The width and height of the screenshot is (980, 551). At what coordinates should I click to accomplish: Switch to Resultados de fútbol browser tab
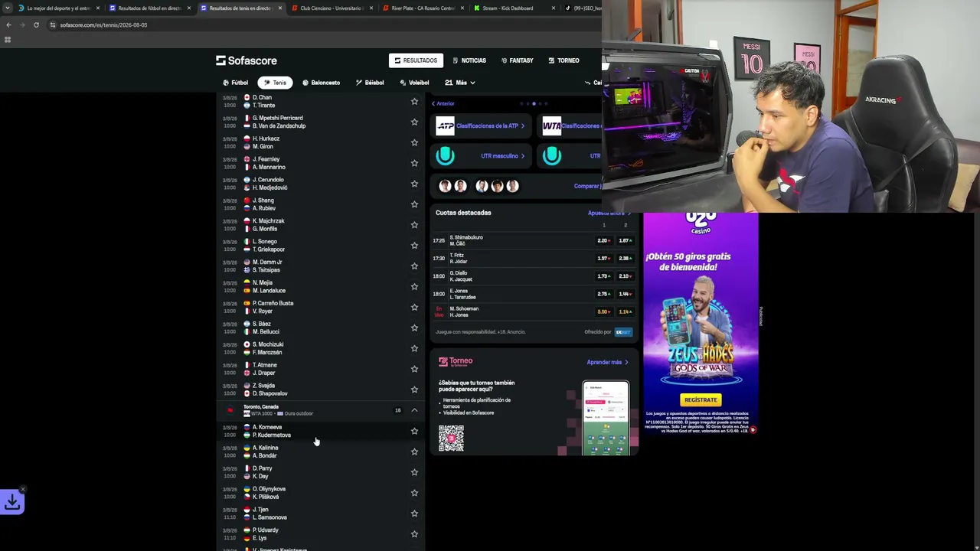(x=149, y=8)
